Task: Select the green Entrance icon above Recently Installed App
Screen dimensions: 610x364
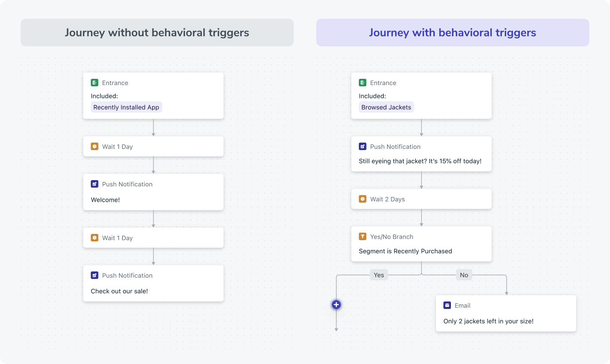Action: (x=95, y=83)
